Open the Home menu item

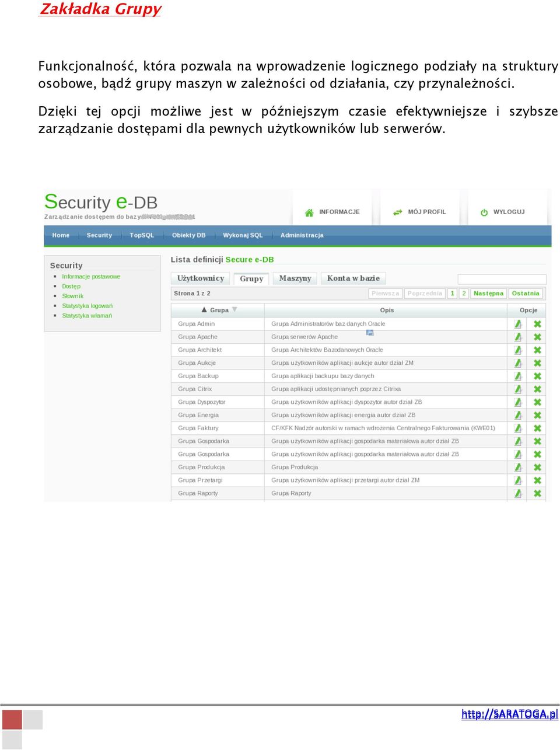(61, 235)
